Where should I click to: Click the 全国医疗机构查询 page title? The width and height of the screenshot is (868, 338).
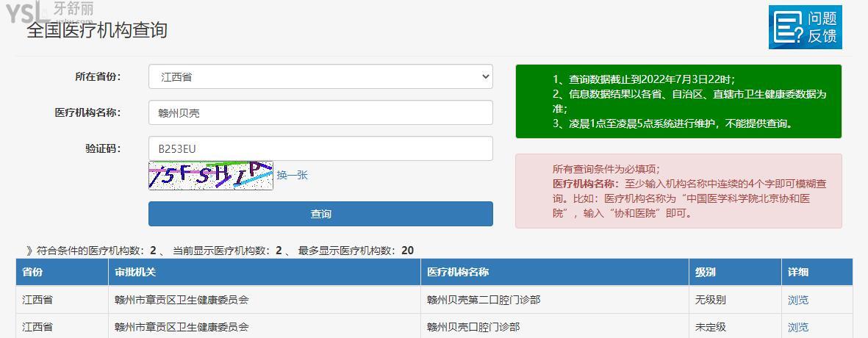[x=97, y=30]
